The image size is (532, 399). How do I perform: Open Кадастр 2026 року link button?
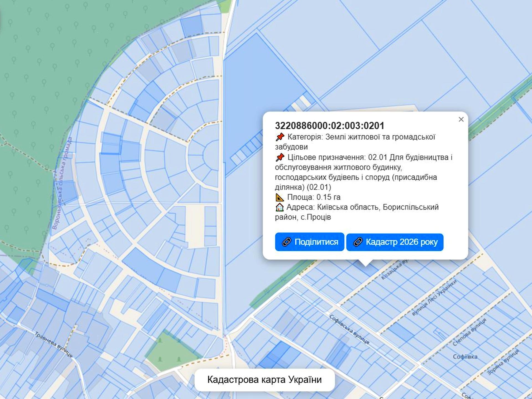pyautogui.click(x=395, y=242)
